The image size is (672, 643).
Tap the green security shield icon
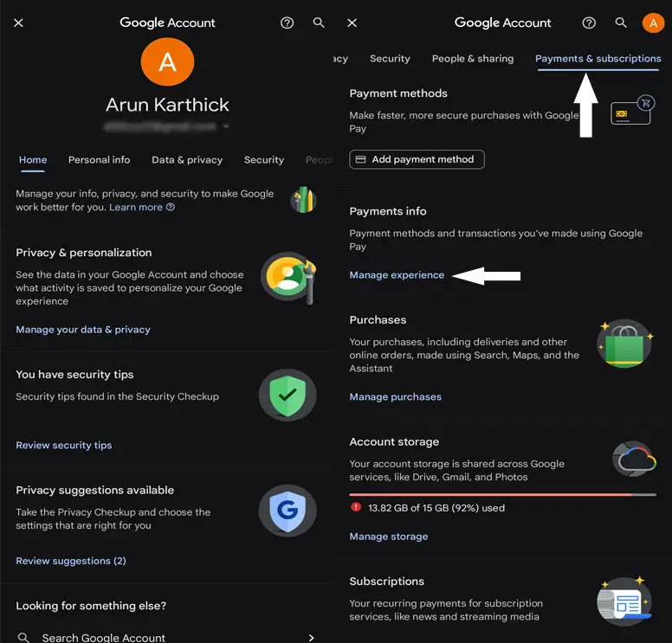point(288,395)
